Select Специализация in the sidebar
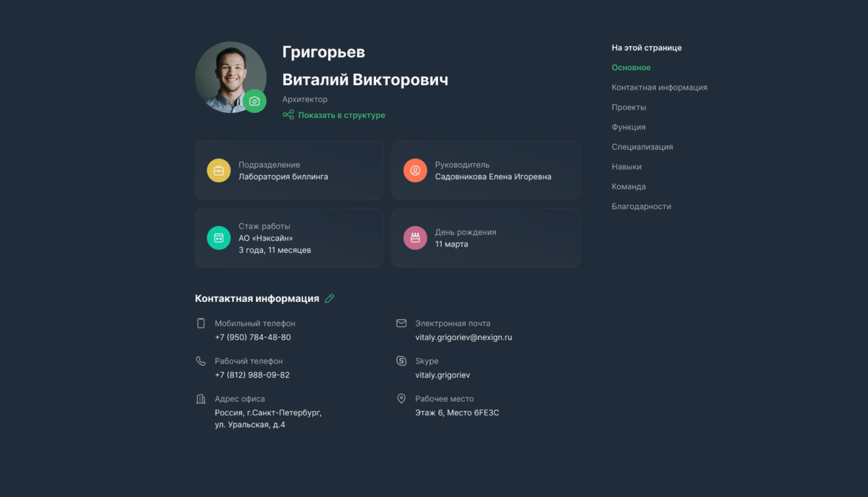 (642, 147)
